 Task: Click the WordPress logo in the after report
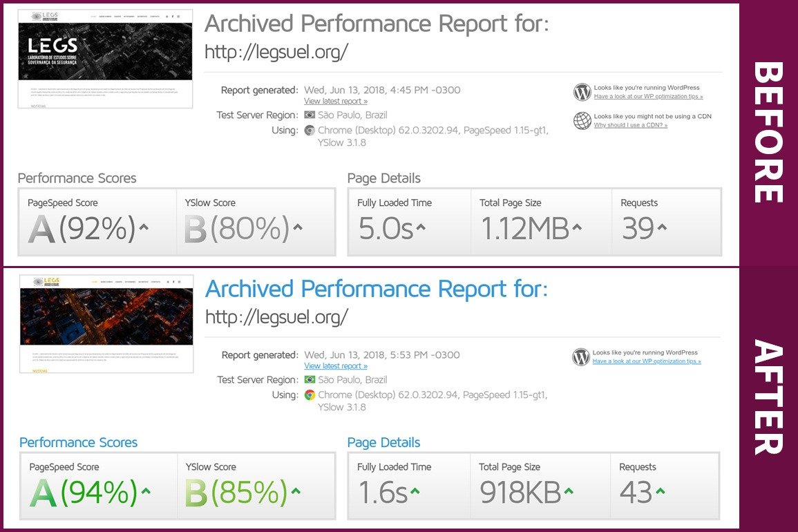click(581, 357)
